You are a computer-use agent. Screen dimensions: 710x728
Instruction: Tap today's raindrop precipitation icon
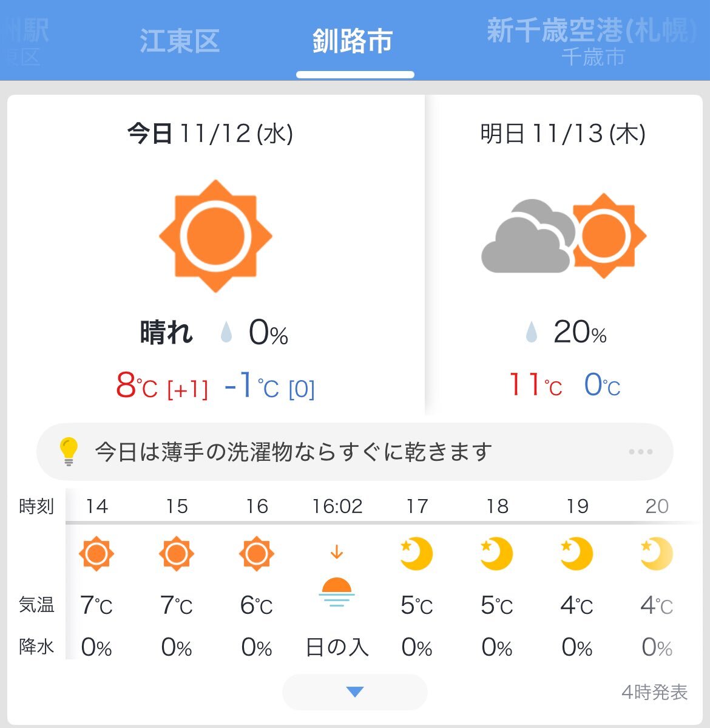point(226,332)
